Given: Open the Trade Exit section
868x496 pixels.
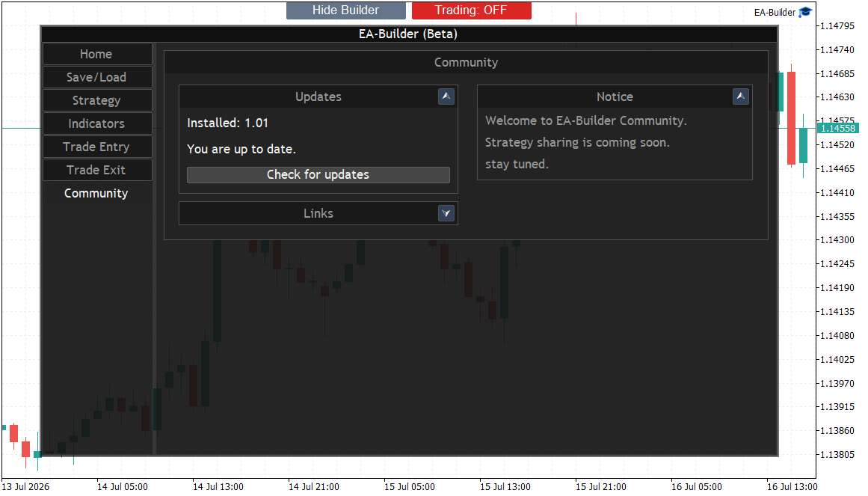Looking at the screenshot, I should pyautogui.click(x=97, y=170).
